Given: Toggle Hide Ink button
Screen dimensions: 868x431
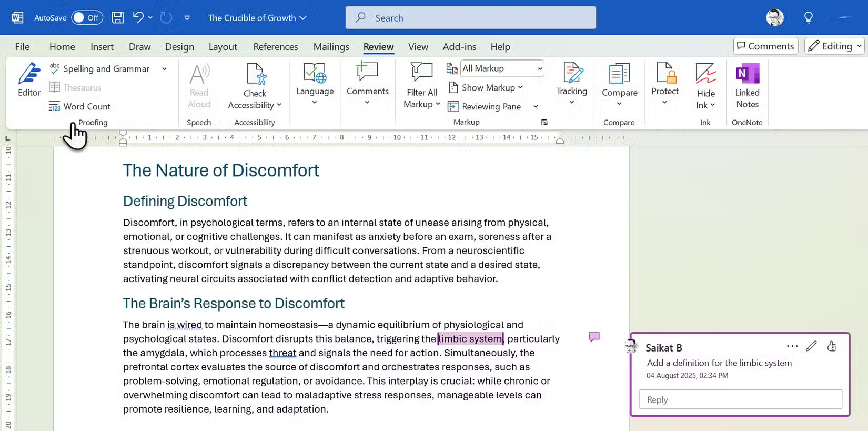Looking at the screenshot, I should coord(705,85).
